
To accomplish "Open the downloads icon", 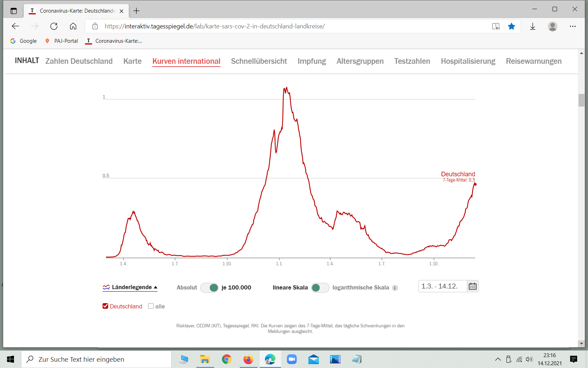I will 533,26.
